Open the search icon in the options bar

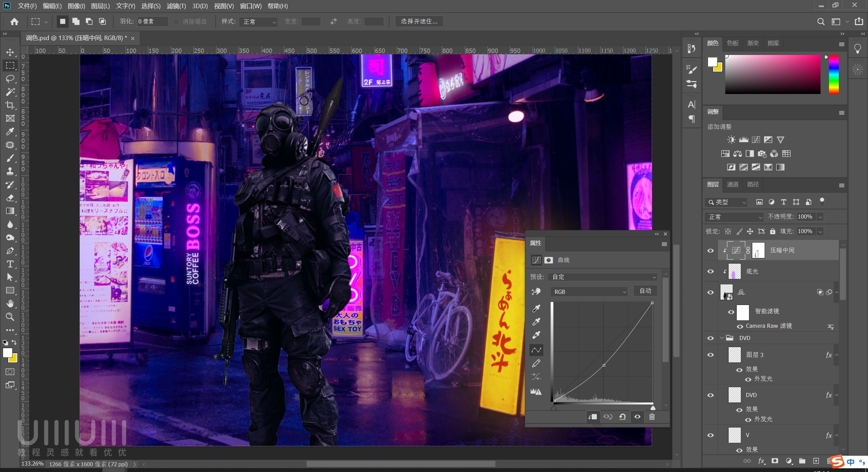click(821, 22)
